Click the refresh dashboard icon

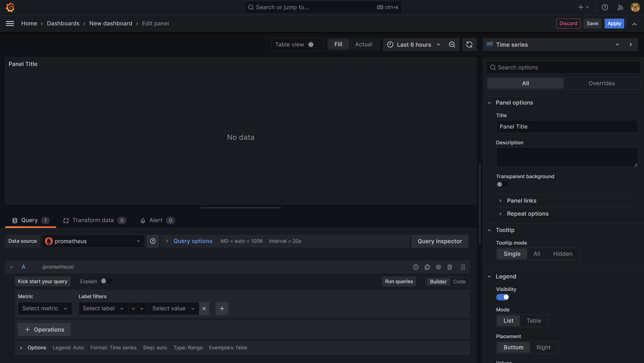point(469,44)
